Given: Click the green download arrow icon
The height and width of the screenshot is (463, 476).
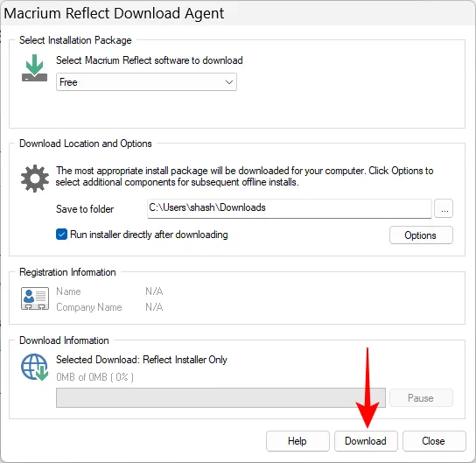Looking at the screenshot, I should tap(34, 67).
